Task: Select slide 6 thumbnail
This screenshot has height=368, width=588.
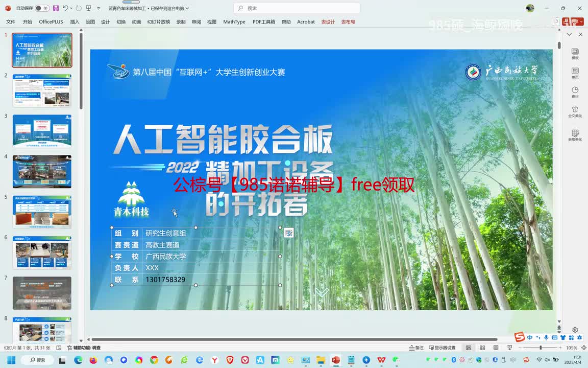Action: point(42,252)
